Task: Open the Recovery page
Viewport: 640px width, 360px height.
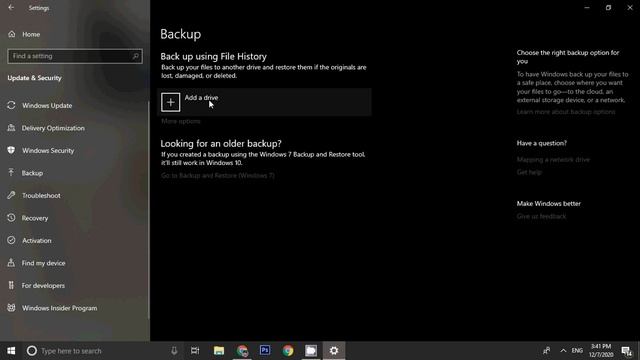Action: click(x=35, y=218)
